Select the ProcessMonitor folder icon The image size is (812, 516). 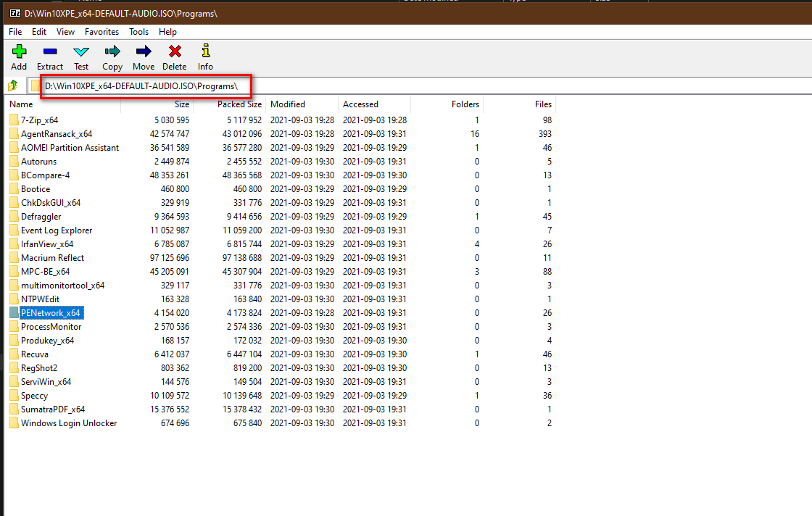pyautogui.click(x=14, y=327)
